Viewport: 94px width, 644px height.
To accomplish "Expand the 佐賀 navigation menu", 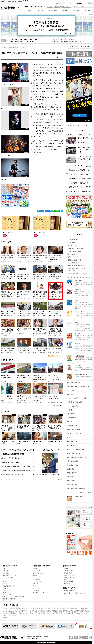I will pos(30,10).
